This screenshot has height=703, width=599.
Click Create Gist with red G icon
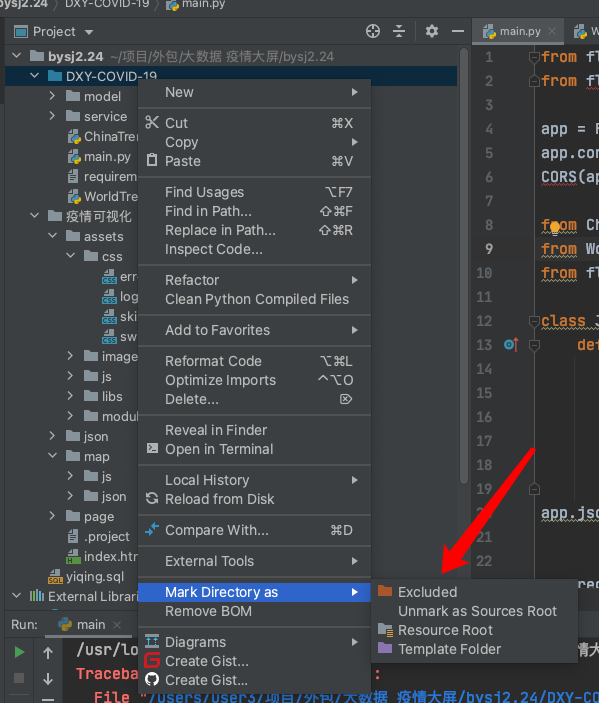pos(254,661)
